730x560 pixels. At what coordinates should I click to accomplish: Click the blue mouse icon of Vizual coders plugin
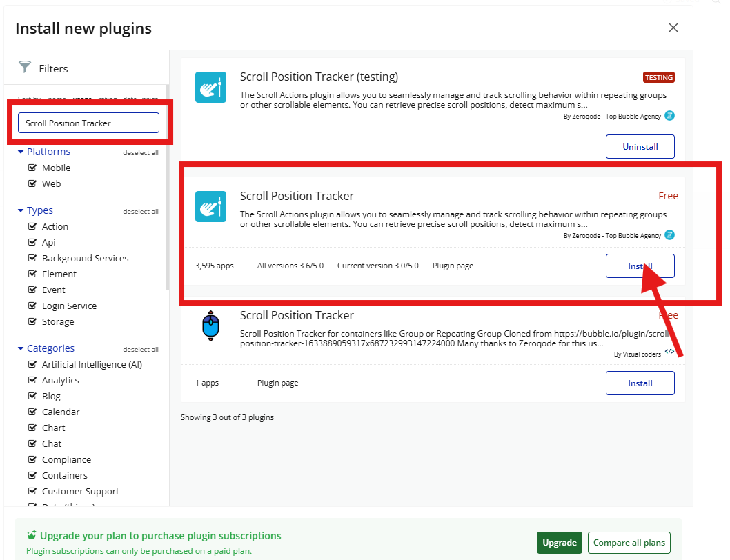(x=210, y=326)
